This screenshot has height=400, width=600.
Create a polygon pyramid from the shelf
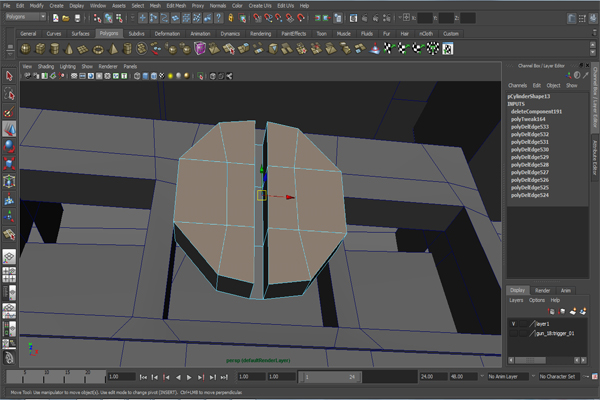pyautogui.click(x=113, y=49)
